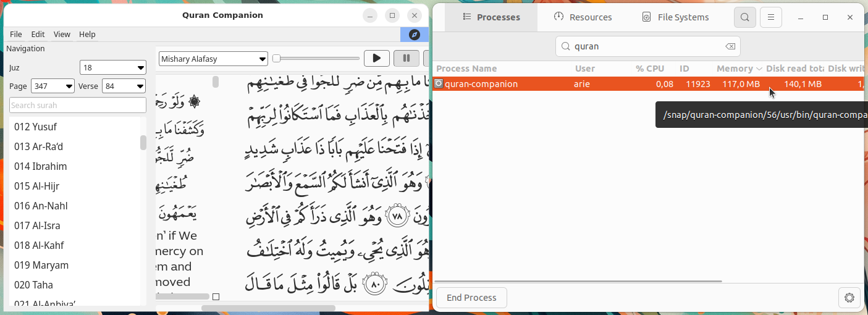Click the System Monitor horizontal scrollbar
868x315 pixels.
tap(579, 281)
